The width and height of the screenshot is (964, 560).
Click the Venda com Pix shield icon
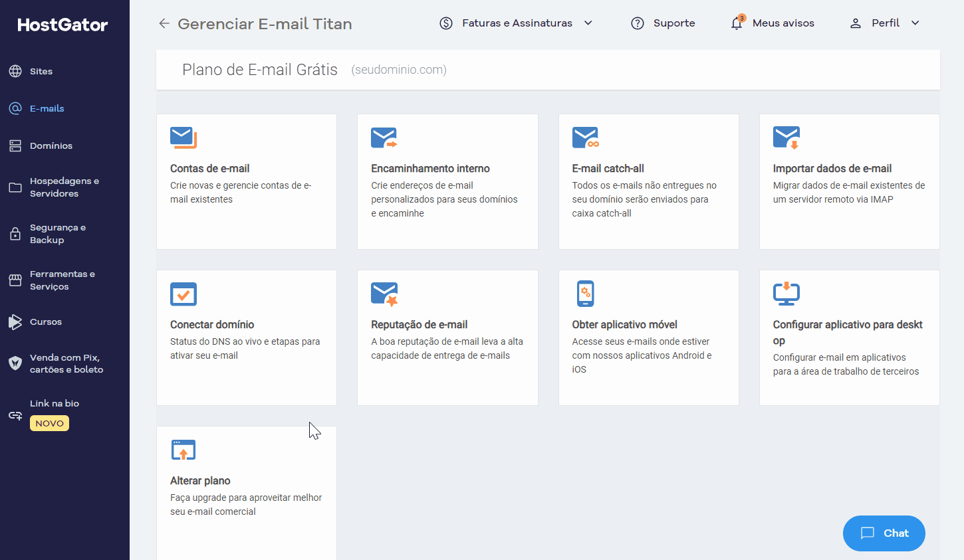click(15, 363)
